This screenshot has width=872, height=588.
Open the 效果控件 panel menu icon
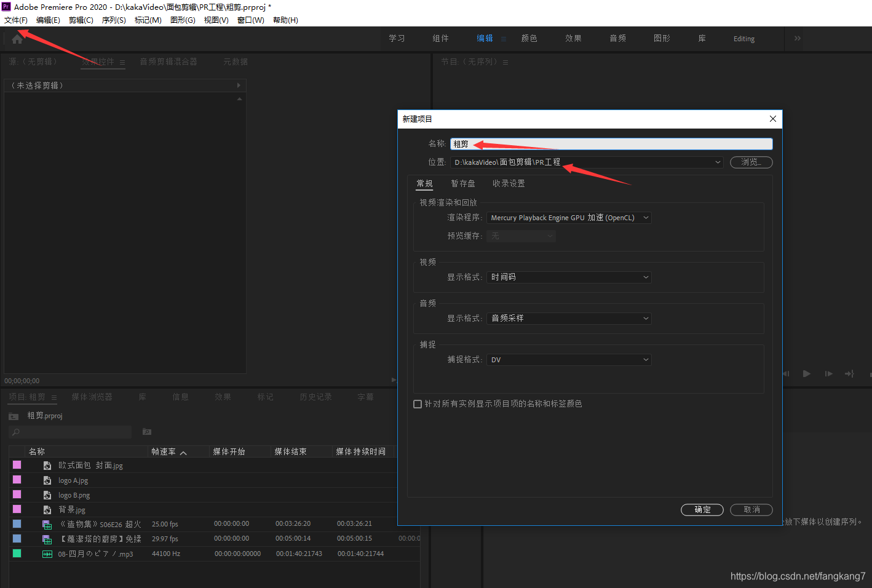122,62
